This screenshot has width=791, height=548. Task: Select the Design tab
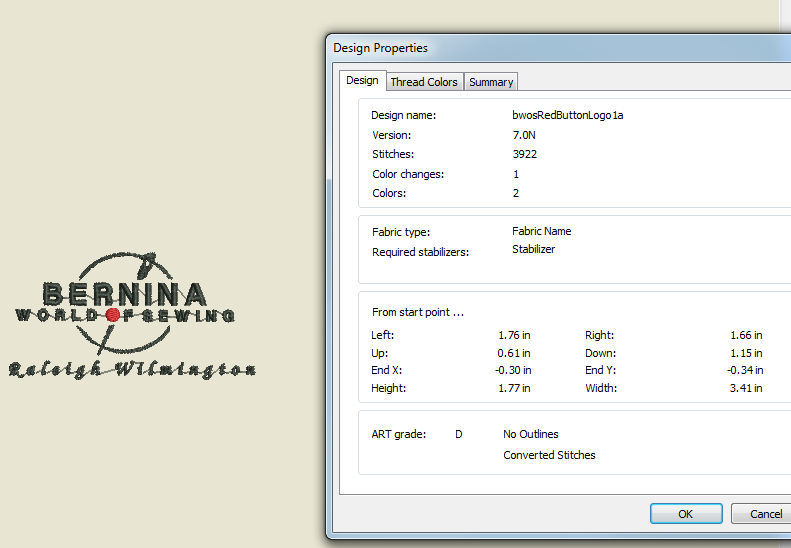(x=362, y=80)
